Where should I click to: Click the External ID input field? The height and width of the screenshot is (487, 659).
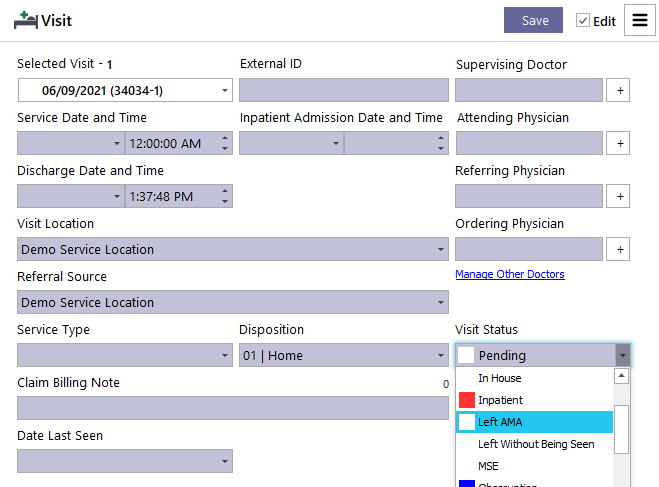(x=344, y=90)
